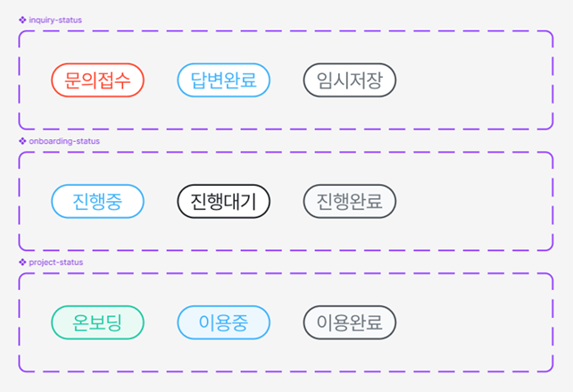
Task: Click the project-status label text
Action: pyautogui.click(x=55, y=262)
